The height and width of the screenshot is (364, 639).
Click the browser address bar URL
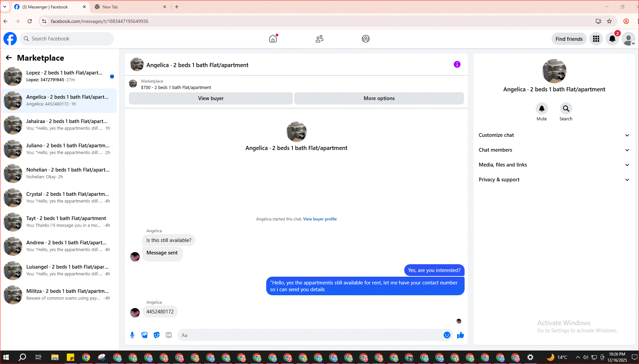pos(100,21)
